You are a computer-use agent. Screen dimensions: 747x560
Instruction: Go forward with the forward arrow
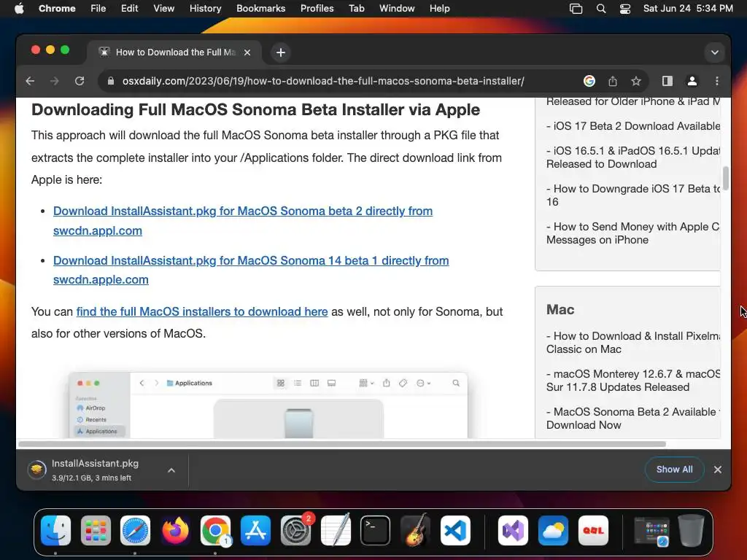tap(55, 81)
